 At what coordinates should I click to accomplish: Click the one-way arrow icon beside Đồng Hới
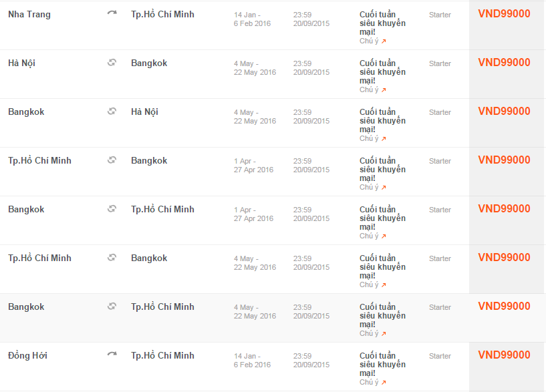click(112, 355)
